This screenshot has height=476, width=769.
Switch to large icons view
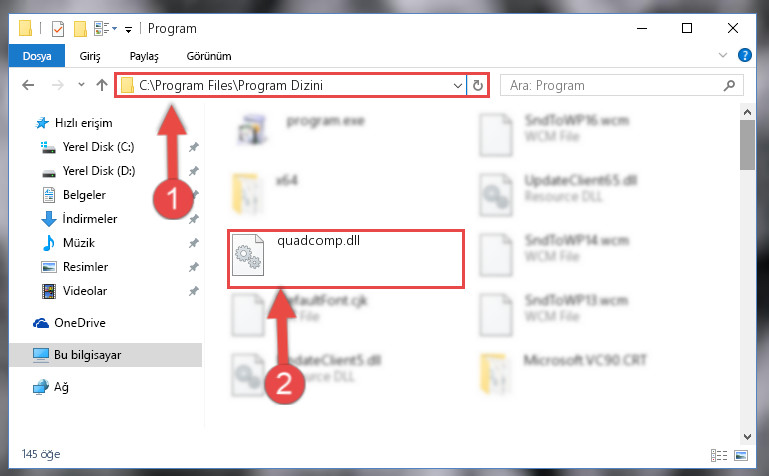tap(741, 455)
